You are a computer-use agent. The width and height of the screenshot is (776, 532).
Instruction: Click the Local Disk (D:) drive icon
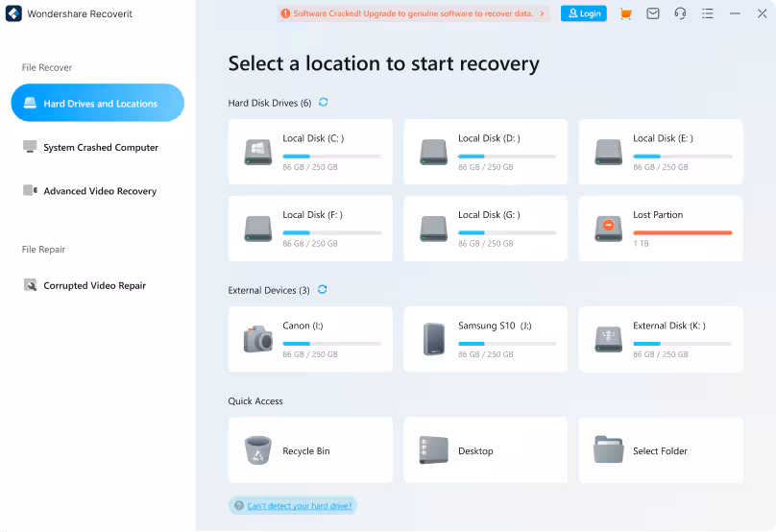[x=433, y=152]
